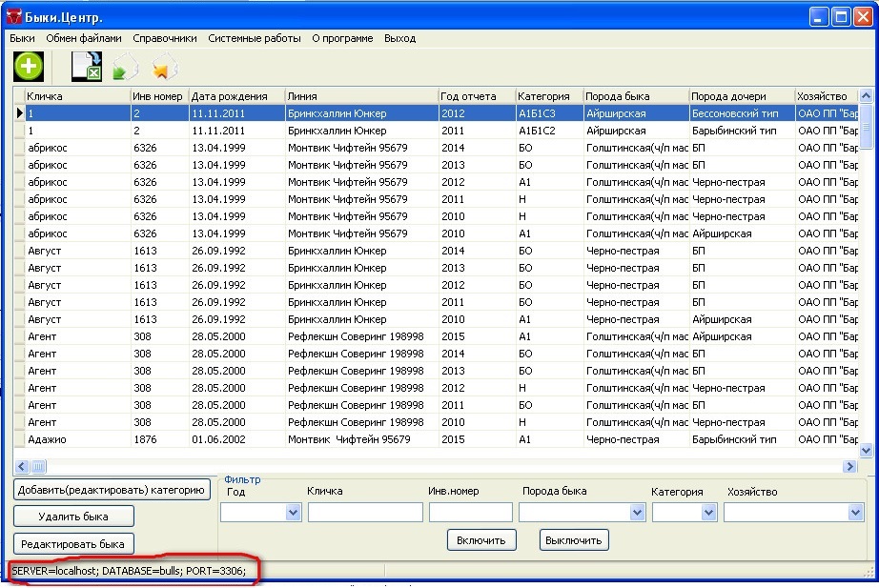Click the Включить filter button
Viewport: 879px width, 588px height.
point(481,540)
